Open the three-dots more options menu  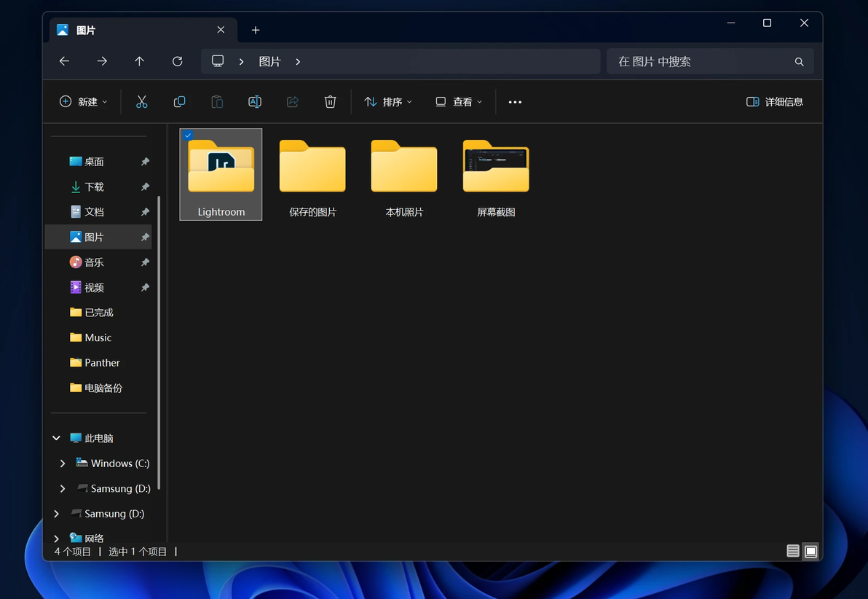pyautogui.click(x=515, y=102)
